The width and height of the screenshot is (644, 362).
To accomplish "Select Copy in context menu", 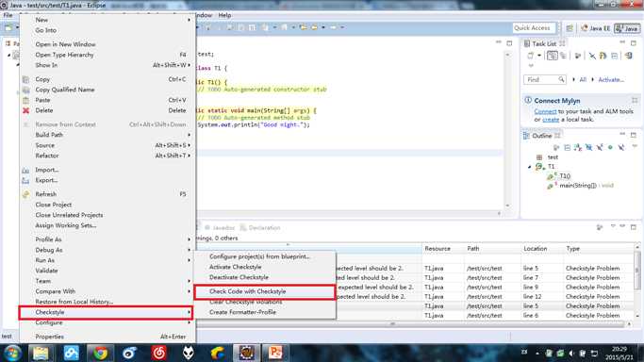I will [107, 79].
